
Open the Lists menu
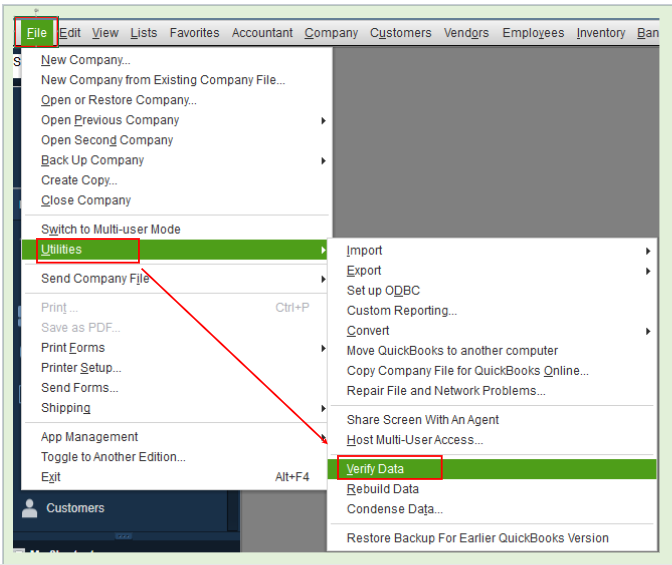(x=144, y=33)
